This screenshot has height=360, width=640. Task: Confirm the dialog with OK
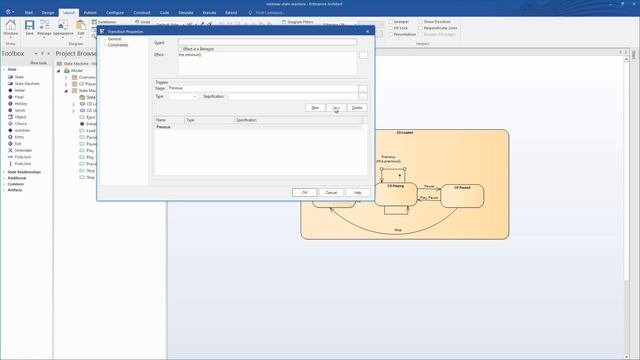304,193
